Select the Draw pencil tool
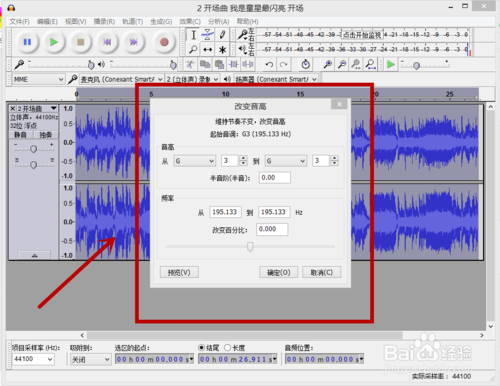 coord(222,35)
